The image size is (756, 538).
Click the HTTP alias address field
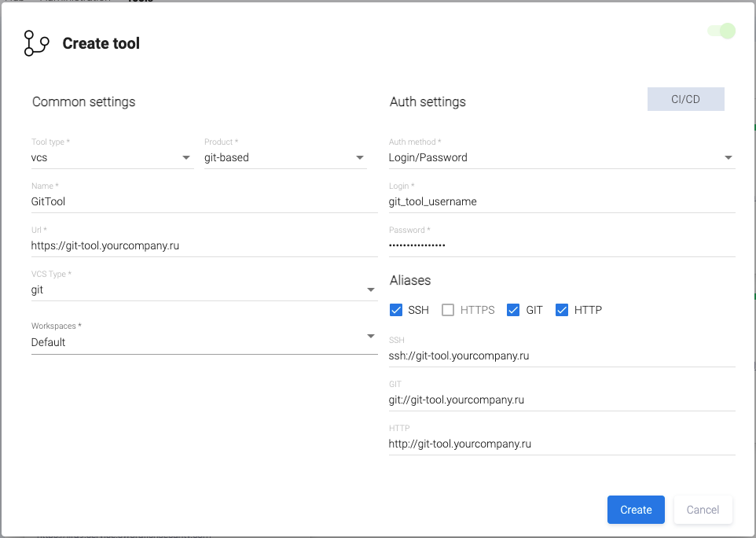click(x=561, y=444)
